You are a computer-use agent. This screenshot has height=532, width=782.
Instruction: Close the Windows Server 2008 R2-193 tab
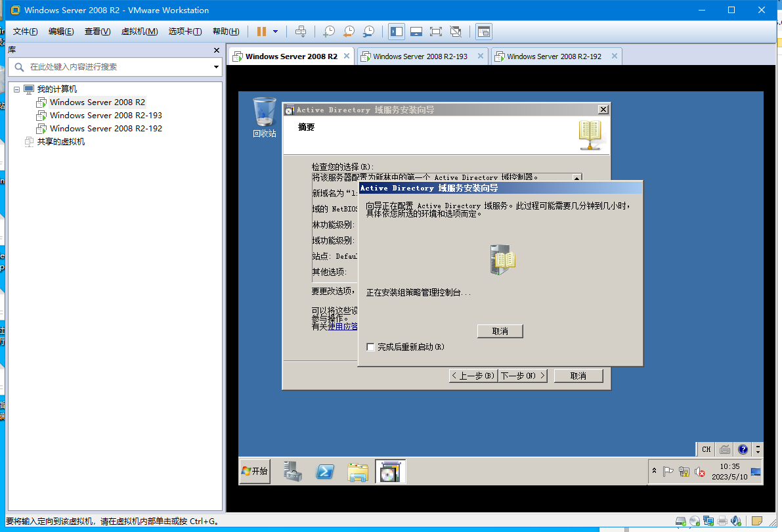(480, 56)
